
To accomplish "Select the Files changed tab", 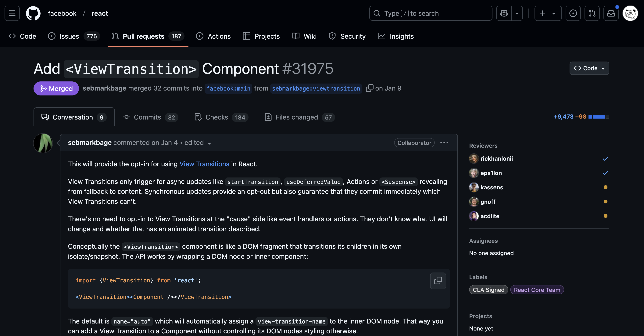I will click(x=299, y=117).
